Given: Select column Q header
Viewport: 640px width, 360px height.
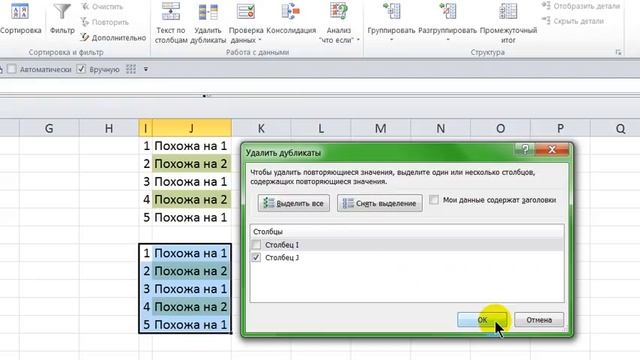Looking at the screenshot, I should click(x=620, y=128).
